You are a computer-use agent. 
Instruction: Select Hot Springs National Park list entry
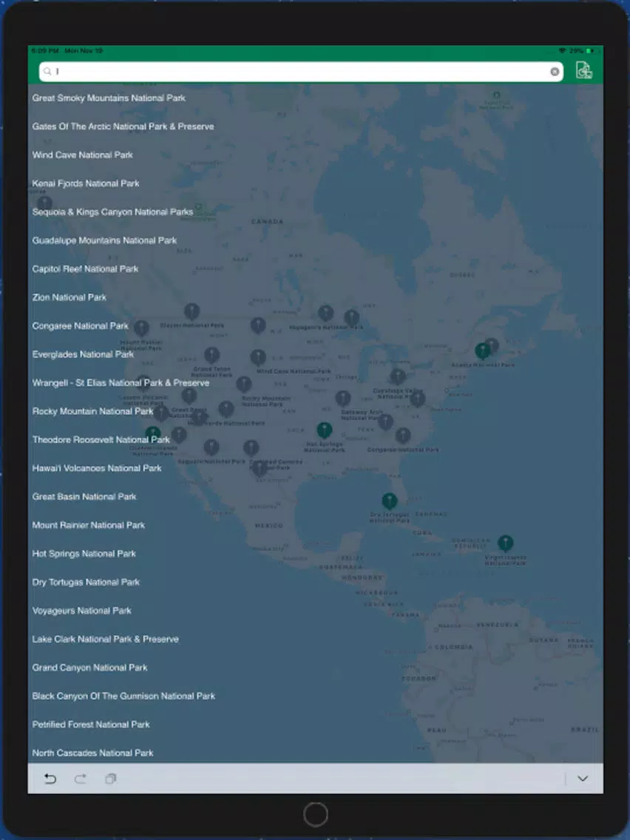pyautogui.click(x=84, y=553)
